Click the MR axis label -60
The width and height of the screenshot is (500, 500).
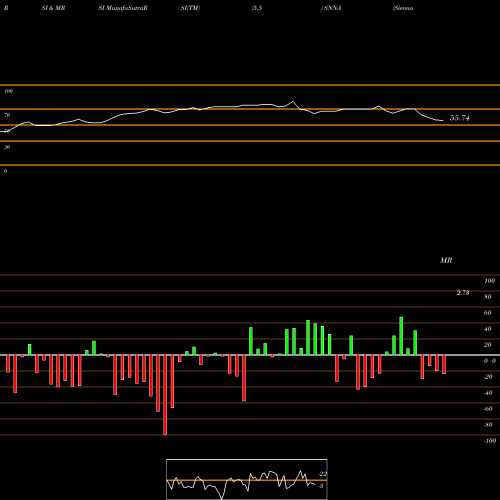click(488, 409)
